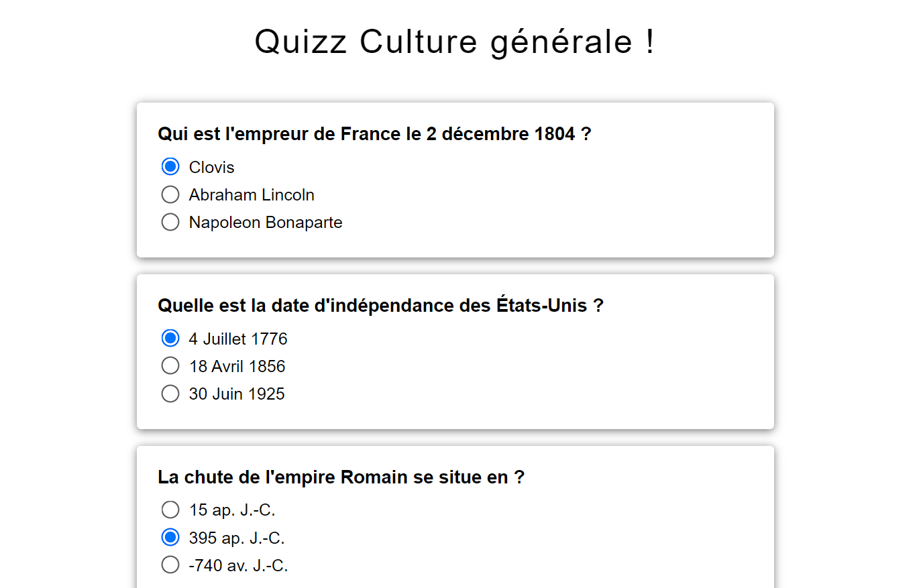
Task: Click the -740 av. J.-C. label text
Action: [239, 566]
